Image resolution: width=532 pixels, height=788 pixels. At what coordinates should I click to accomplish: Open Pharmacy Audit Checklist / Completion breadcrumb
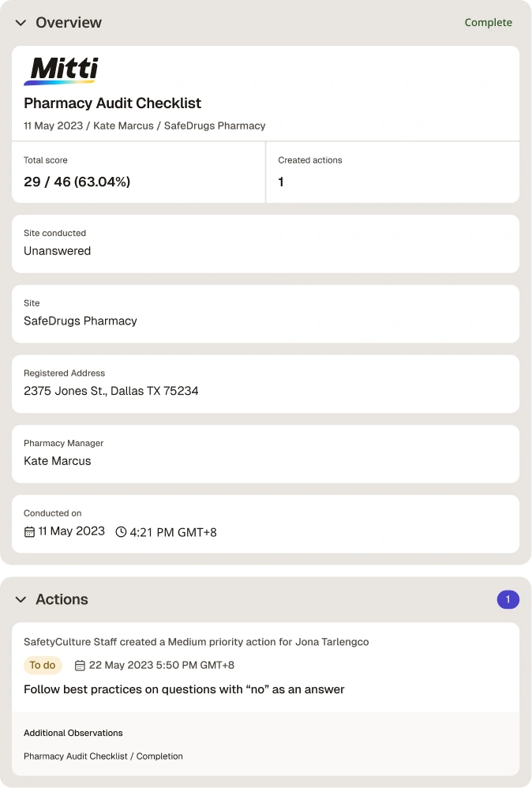point(103,756)
